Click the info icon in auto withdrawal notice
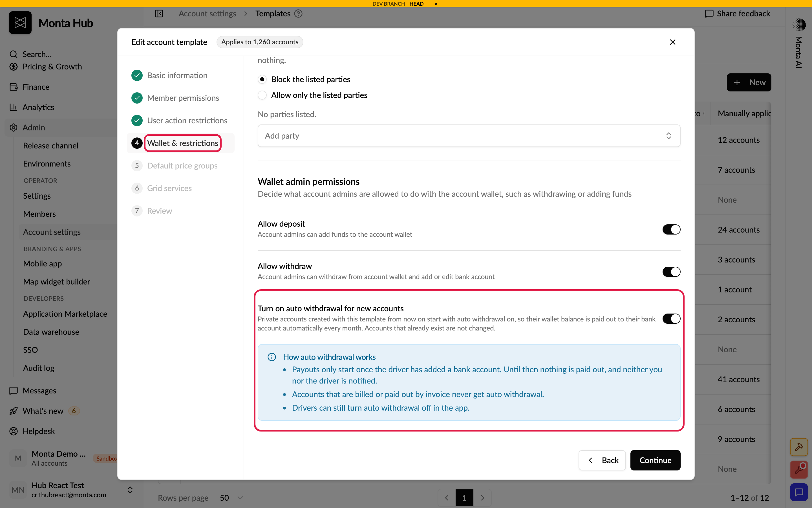The width and height of the screenshot is (812, 508). 272,357
